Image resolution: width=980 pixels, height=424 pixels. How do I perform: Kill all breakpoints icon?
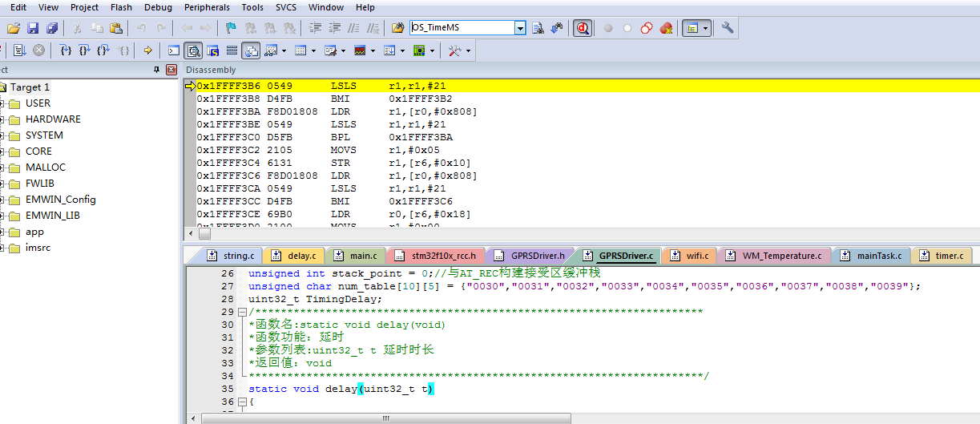pos(666,28)
